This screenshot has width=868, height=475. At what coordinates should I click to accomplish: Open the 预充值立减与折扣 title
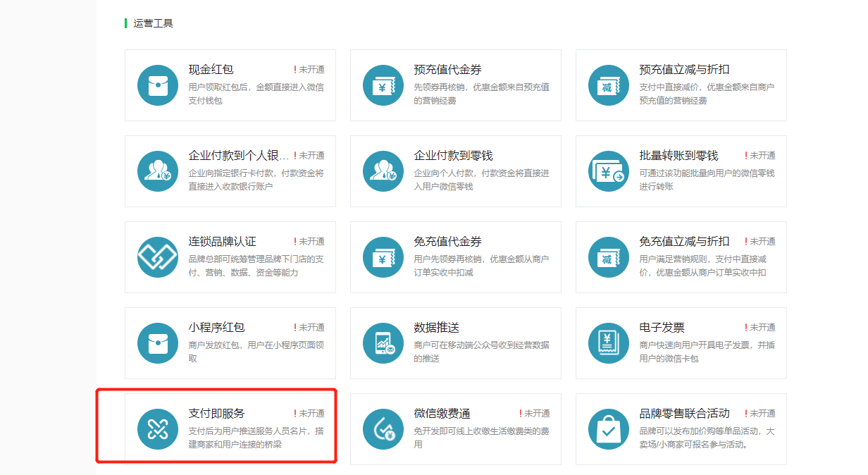click(685, 70)
